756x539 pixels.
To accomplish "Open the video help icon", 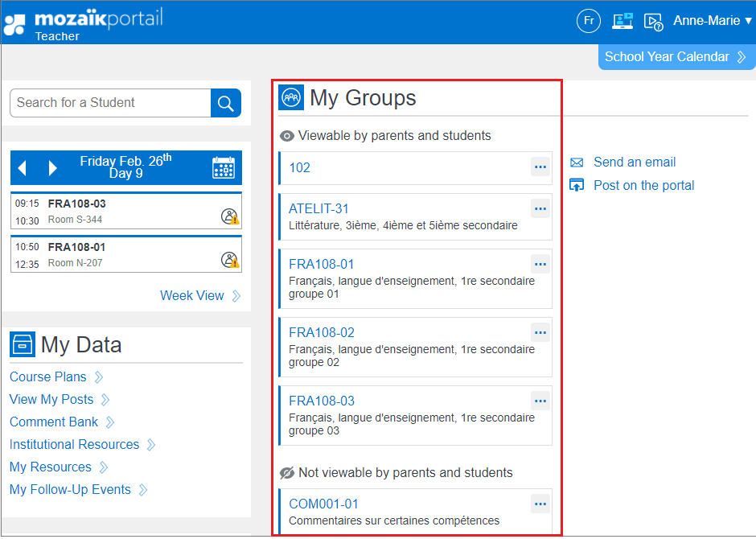I will pos(653,22).
